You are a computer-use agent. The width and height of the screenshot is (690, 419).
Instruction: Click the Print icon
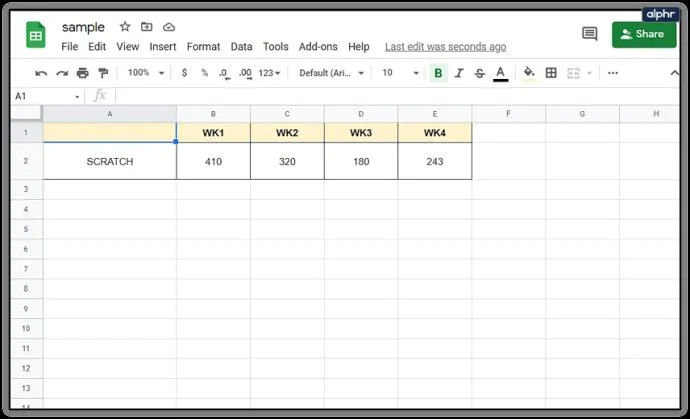click(x=83, y=73)
